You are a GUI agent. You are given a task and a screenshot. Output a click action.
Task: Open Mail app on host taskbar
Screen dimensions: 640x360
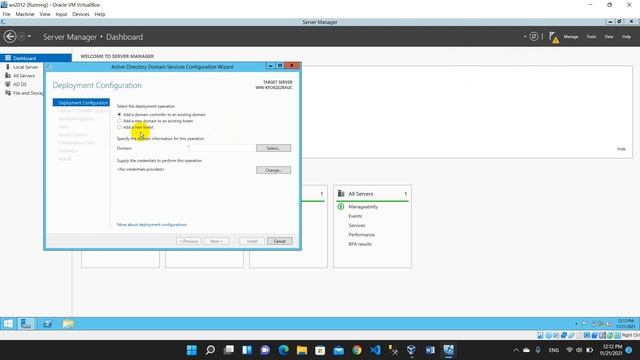coord(339,350)
